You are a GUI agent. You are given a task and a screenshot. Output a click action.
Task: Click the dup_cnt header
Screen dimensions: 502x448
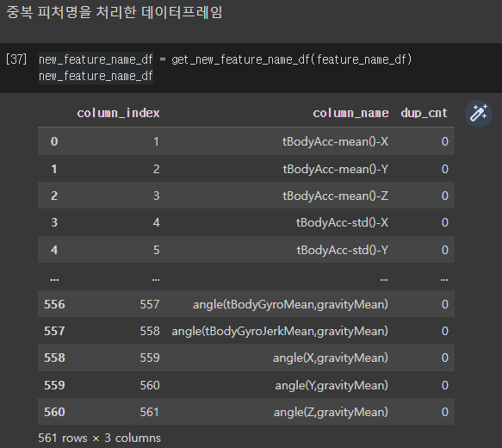click(x=424, y=113)
